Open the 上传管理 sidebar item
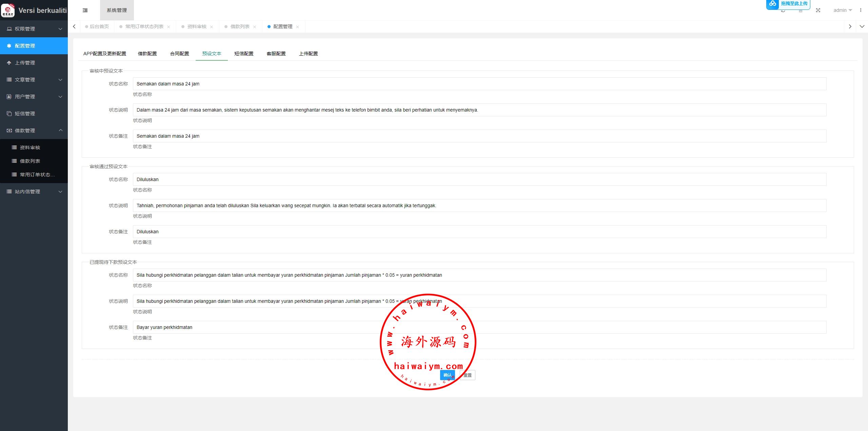868x431 pixels. [25, 63]
